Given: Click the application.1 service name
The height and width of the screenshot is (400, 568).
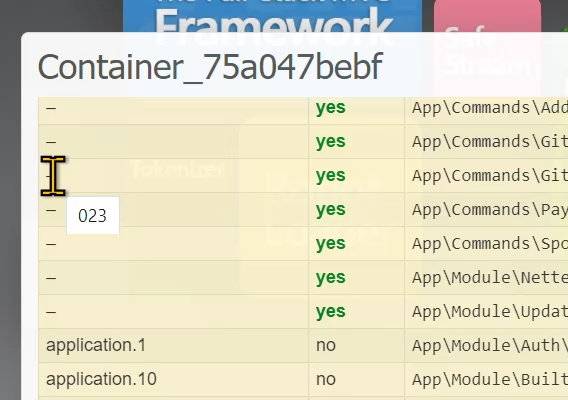Looking at the screenshot, I should tap(96, 345).
